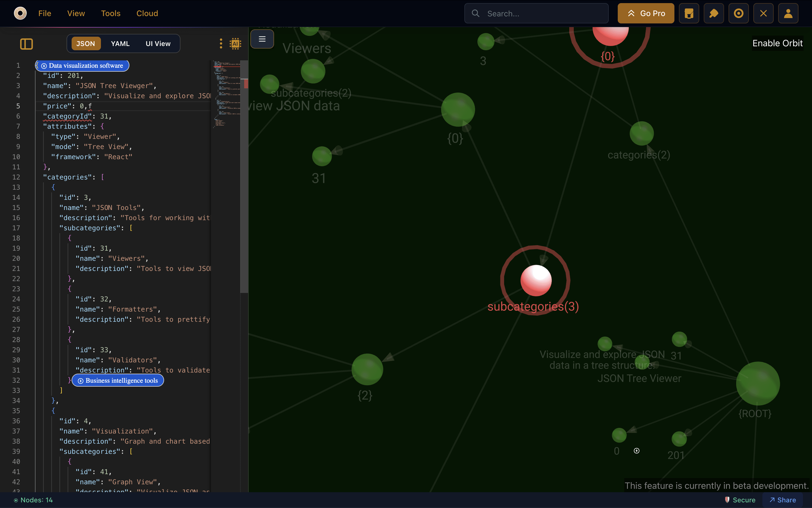The height and width of the screenshot is (508, 812).
Task: Select the highlighted subcategories(3) node
Action: [x=536, y=280]
